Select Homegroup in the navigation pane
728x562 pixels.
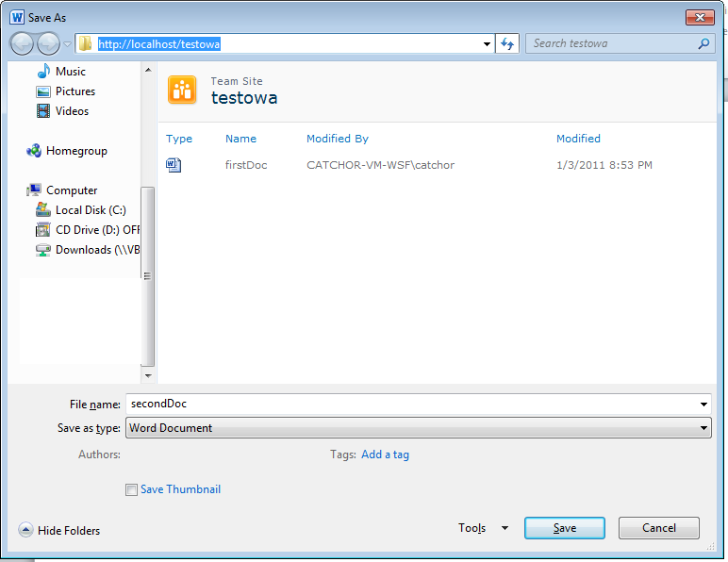76,151
